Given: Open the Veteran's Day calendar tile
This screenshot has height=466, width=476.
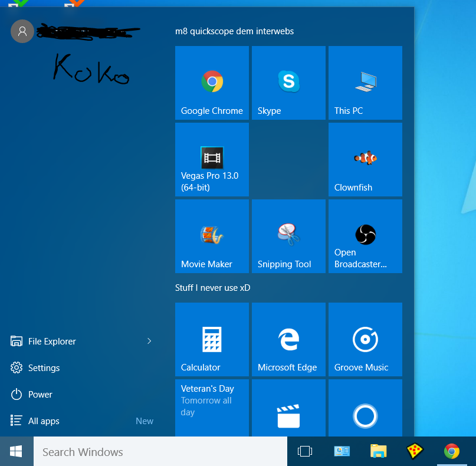Looking at the screenshot, I should click(x=212, y=408).
